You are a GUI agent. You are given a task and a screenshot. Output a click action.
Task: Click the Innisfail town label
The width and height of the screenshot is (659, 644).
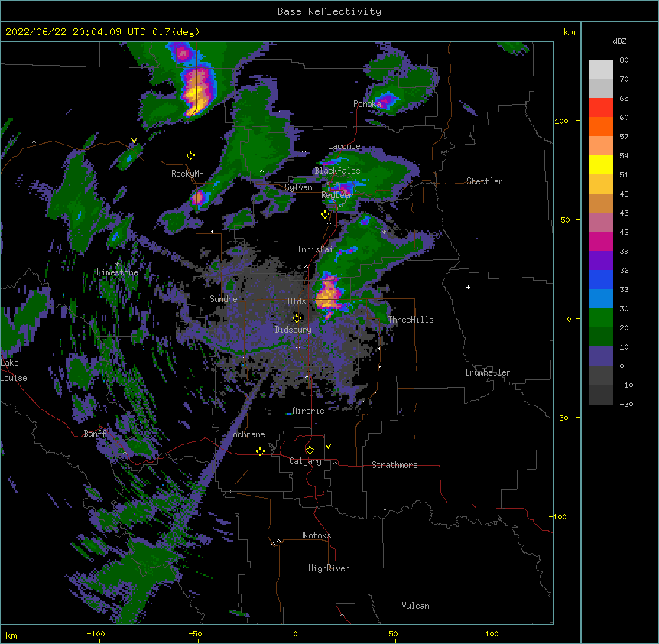pos(317,249)
